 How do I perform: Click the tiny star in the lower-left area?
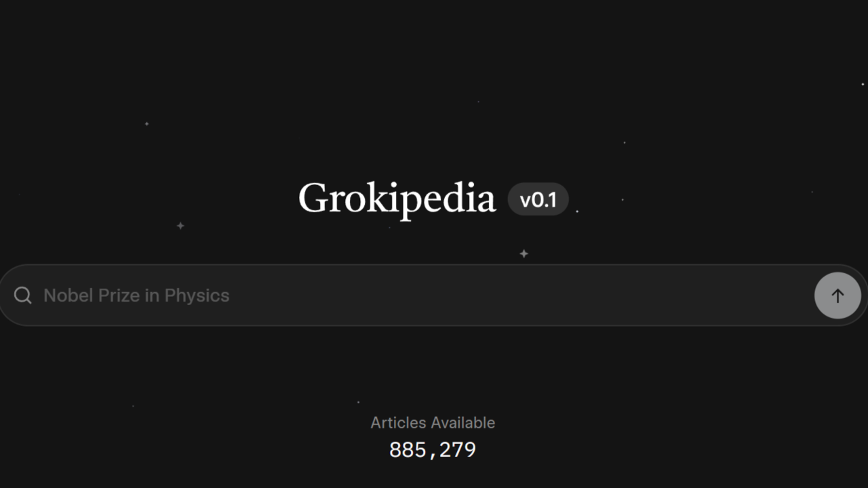133,406
